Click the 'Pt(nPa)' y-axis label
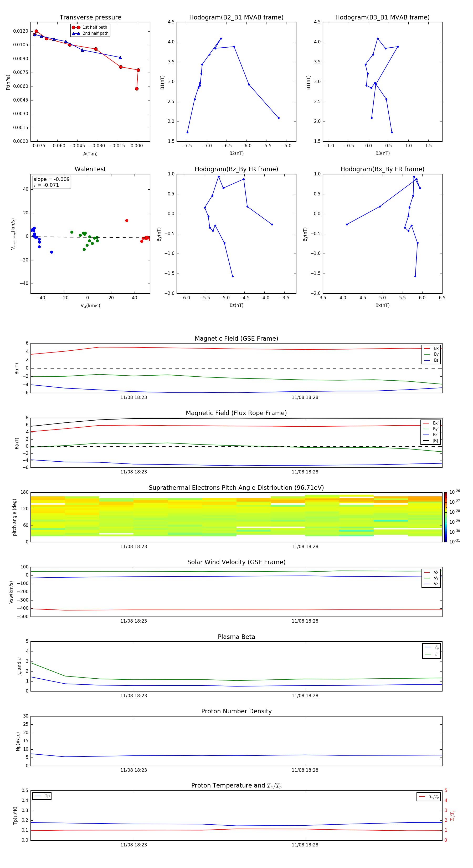Image resolution: width=473 pixels, height=868 pixels. click(8, 82)
